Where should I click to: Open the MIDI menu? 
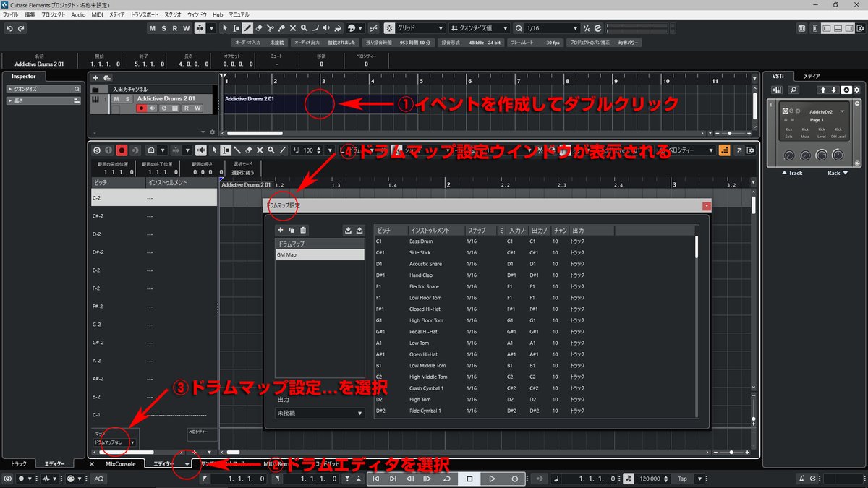click(x=98, y=14)
